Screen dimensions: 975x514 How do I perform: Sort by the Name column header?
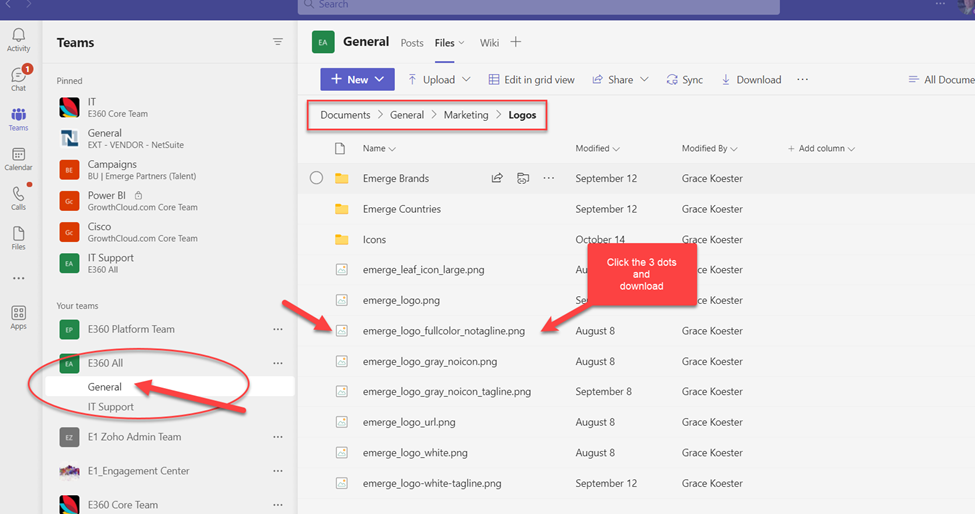pyautogui.click(x=379, y=149)
